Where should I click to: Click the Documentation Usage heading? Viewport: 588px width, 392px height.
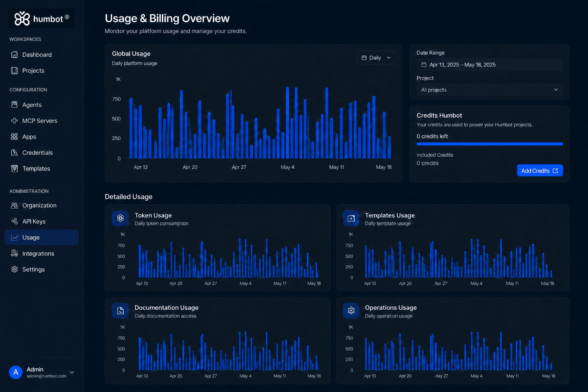click(x=166, y=308)
